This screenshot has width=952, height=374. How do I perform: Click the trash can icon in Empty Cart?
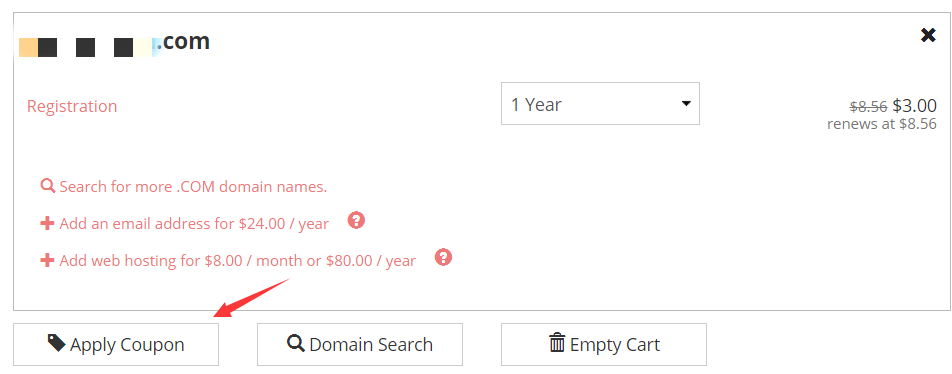pos(557,343)
